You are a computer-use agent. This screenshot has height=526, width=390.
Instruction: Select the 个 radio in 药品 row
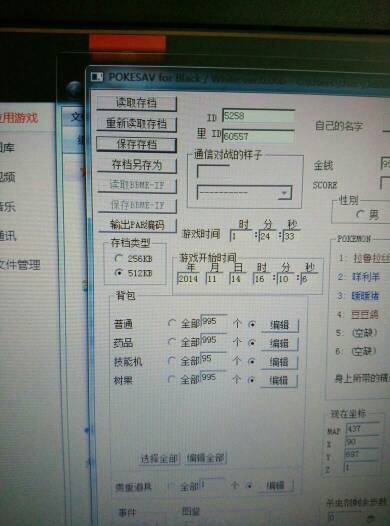point(252,343)
